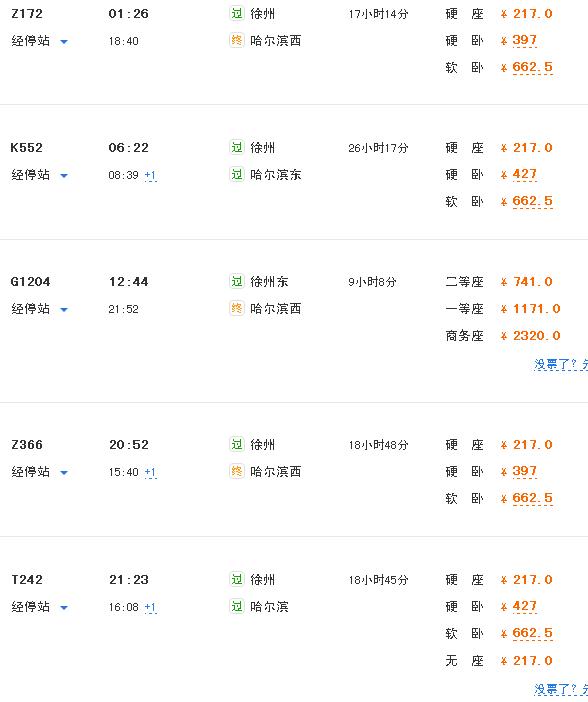The width and height of the screenshot is (588, 702).
Task: Expand 经停站 stops list for K552
Action: coord(39,175)
